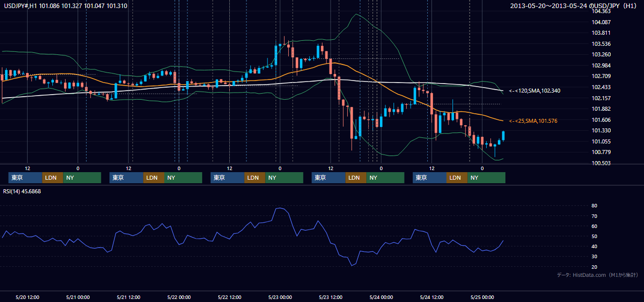Image resolution: width=644 pixels, height=302 pixels.
Task: Select the 25 SMA label reading 101.576
Action: coord(533,121)
